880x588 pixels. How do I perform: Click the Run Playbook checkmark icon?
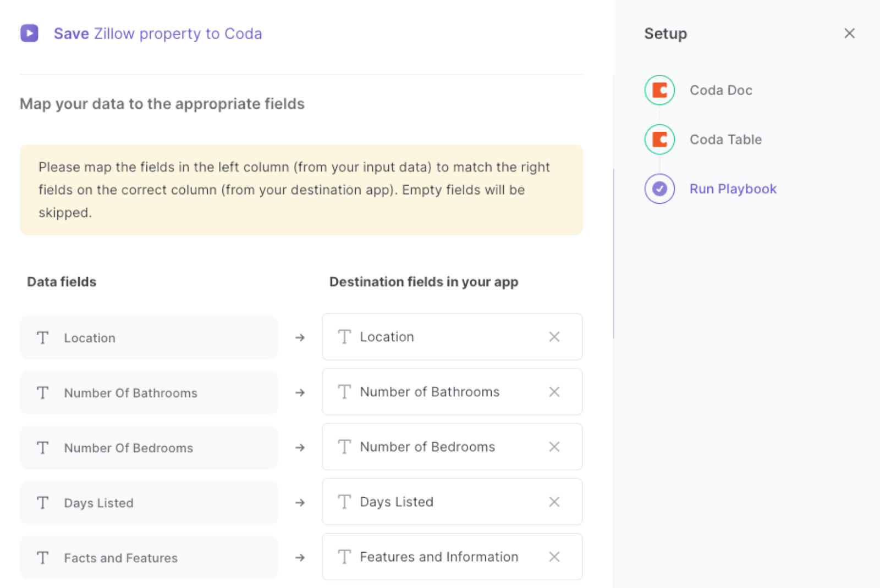[659, 189]
